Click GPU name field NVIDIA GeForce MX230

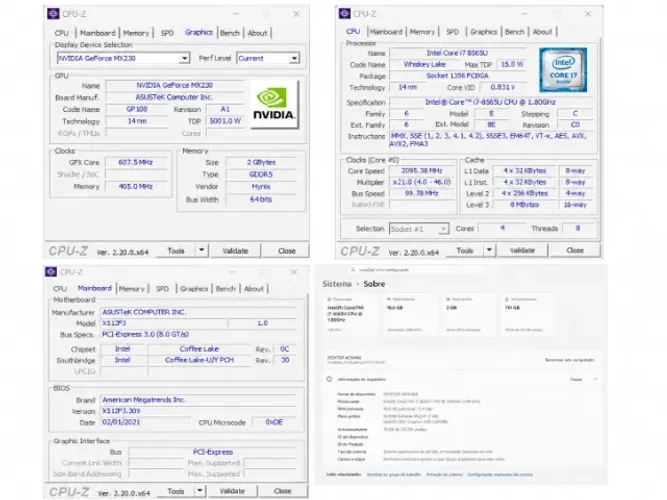pos(175,86)
